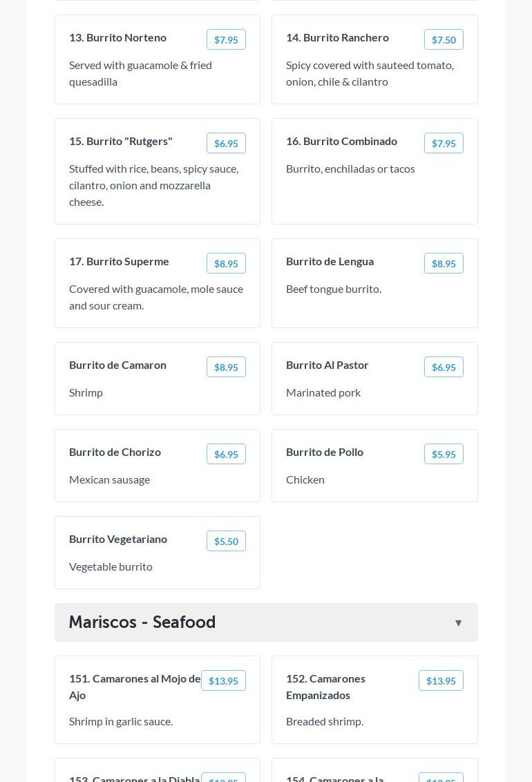Open the Burrito Al Pastor item title
Viewport: 532px width, 782px height.
pyautogui.click(x=327, y=365)
